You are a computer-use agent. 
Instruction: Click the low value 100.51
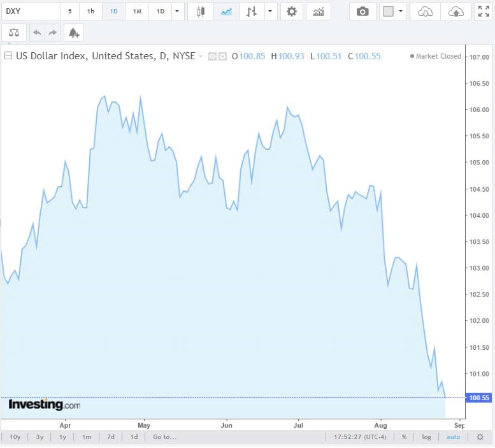coord(329,57)
